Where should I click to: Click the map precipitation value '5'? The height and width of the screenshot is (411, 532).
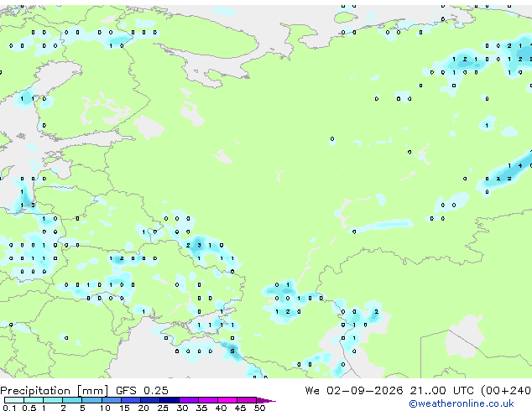(232, 351)
